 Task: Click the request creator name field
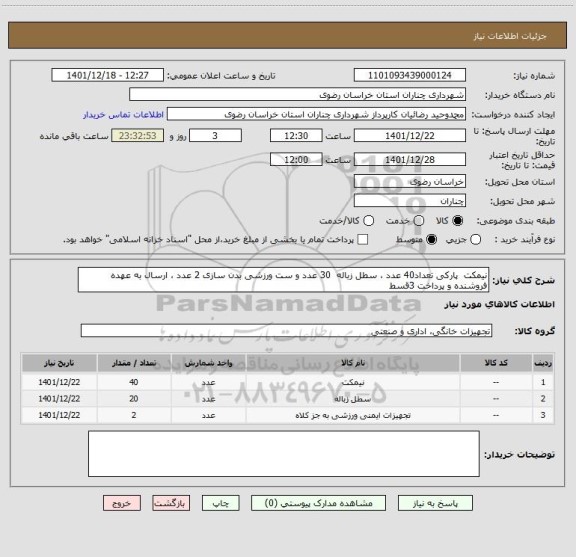[x=316, y=114]
